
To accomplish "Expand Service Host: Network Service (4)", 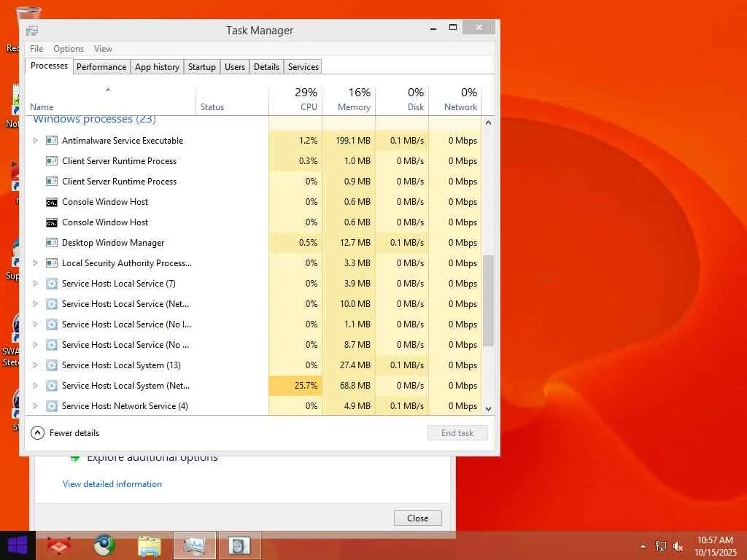I will [x=35, y=406].
